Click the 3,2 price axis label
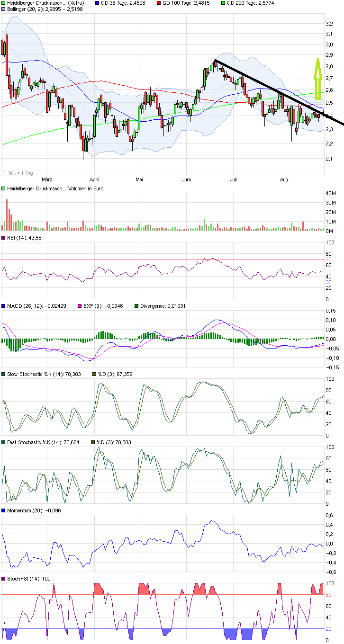 pyautogui.click(x=328, y=23)
